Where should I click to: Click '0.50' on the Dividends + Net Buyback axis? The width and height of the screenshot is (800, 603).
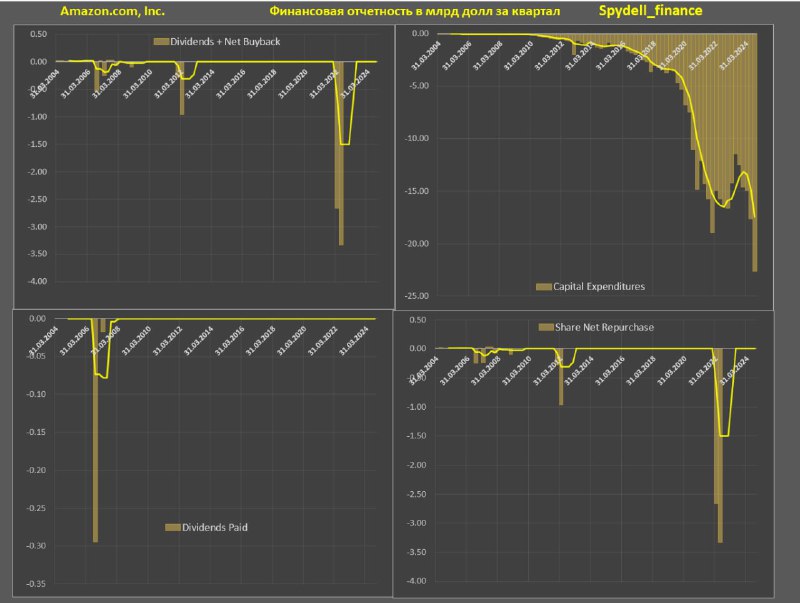click(38, 34)
